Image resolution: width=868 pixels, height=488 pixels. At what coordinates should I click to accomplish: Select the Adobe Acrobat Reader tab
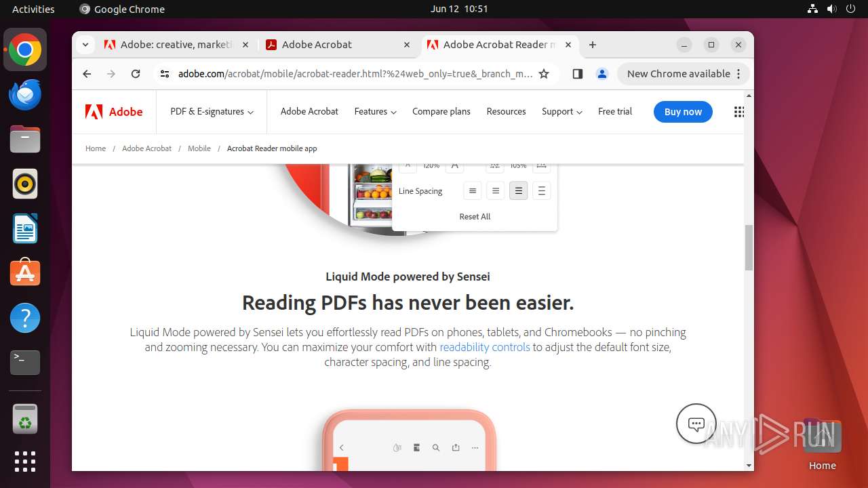pos(500,45)
